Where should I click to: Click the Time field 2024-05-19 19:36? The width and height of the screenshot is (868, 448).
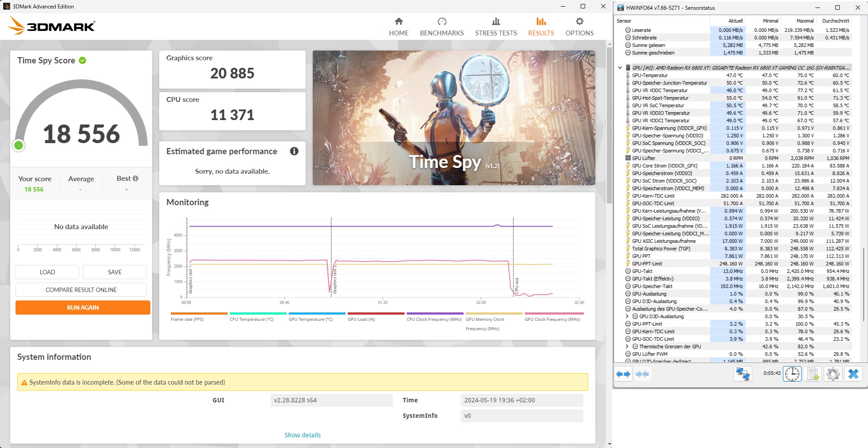click(522, 400)
